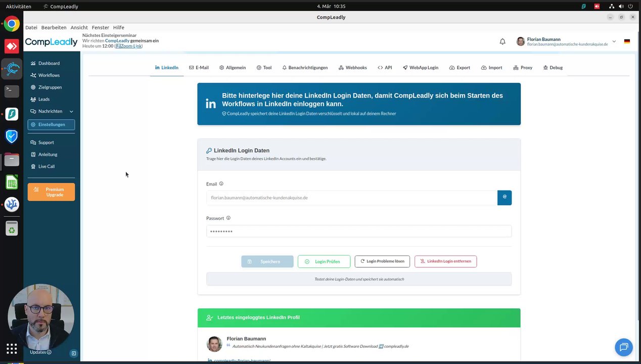Open the notifications bell icon
This screenshot has height=364, width=641.
point(502,41)
